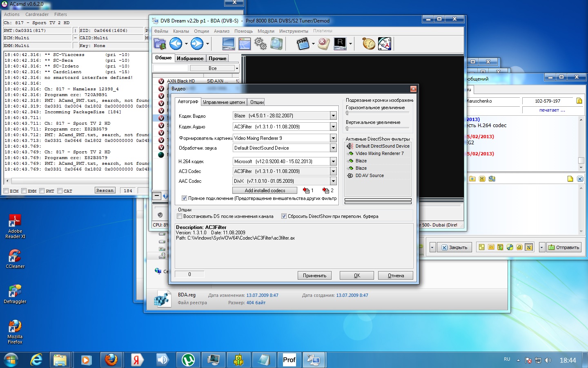Open uTorrent from the taskbar

tap(188, 360)
